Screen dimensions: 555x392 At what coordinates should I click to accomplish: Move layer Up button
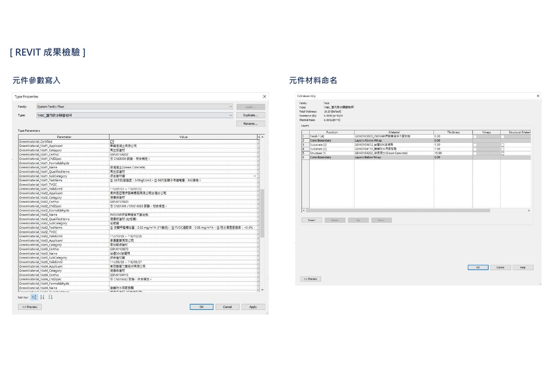point(358,220)
